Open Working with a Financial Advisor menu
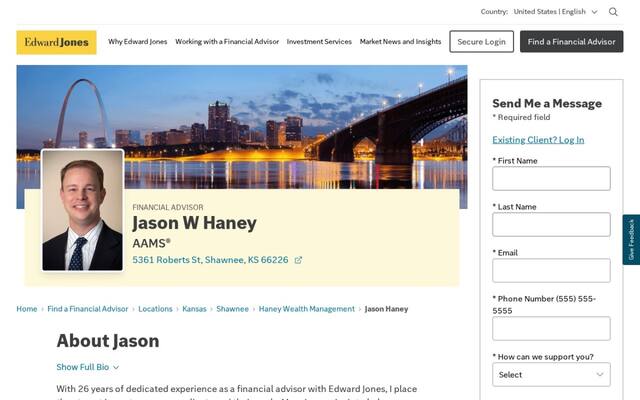 [x=227, y=42]
